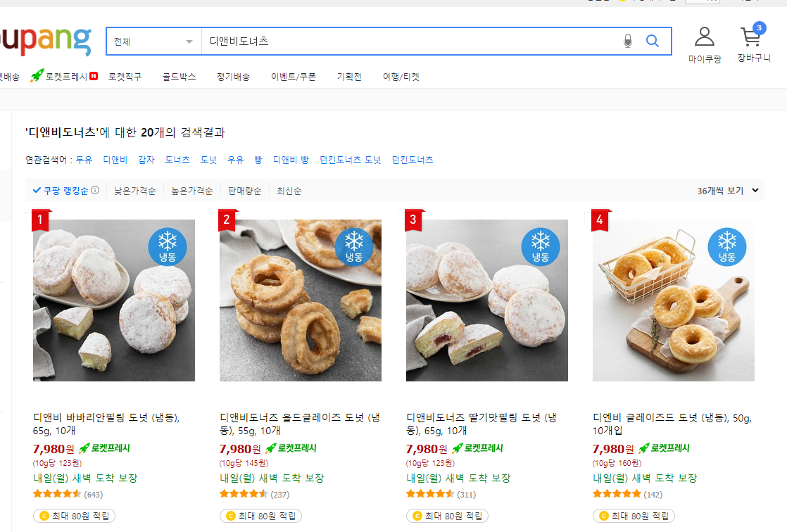Screen dimensions: 787x532
Task: Click 최대 80원 적립 under 바바리안필링 donut
Action: (x=75, y=515)
